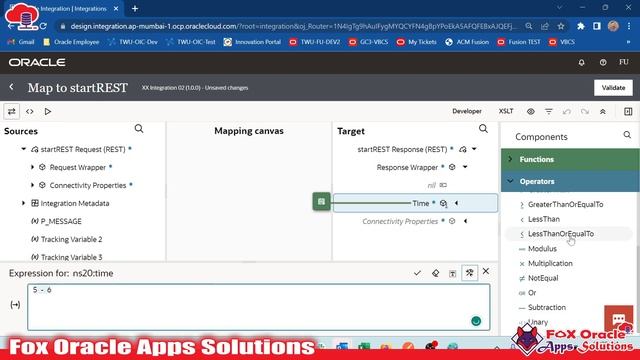Save expression with the checkmark icon
Image resolution: width=640 pixels, height=360 pixels.
tap(417, 273)
